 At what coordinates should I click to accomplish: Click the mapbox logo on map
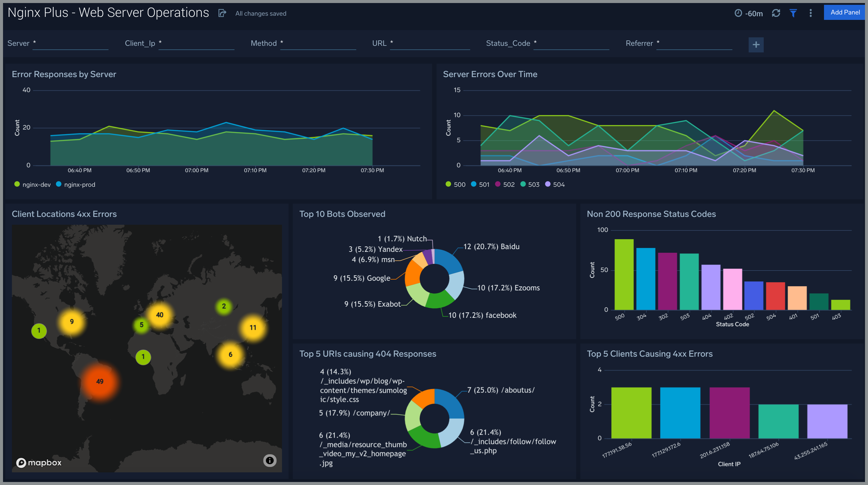(39, 462)
